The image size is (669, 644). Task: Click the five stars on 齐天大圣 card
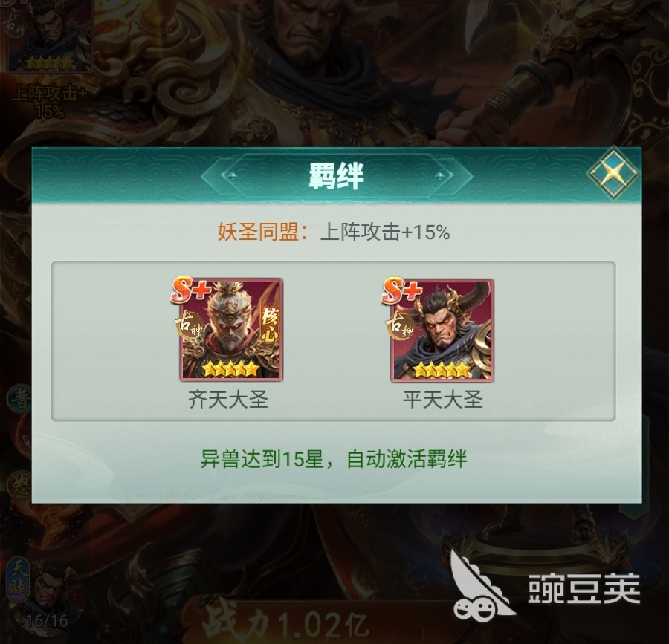(x=230, y=368)
